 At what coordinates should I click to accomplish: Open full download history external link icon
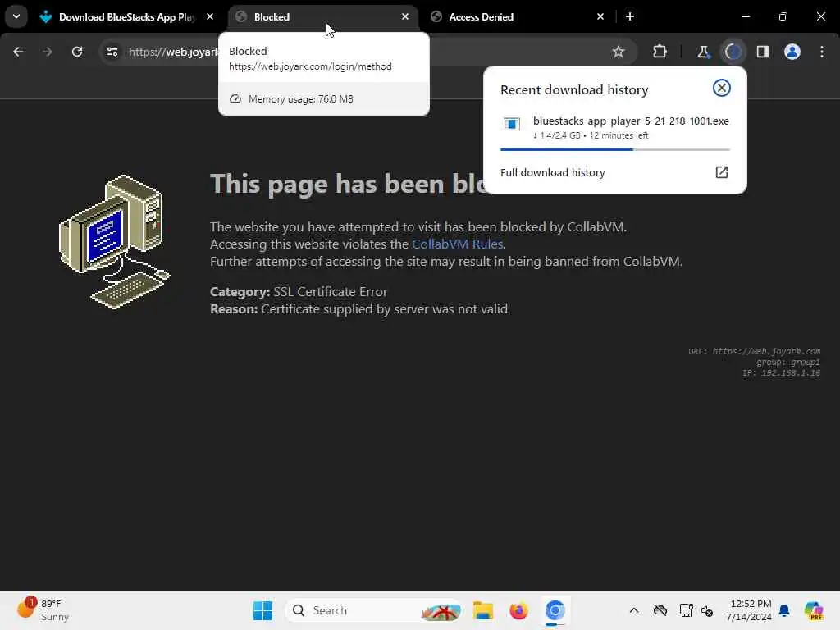tap(722, 172)
